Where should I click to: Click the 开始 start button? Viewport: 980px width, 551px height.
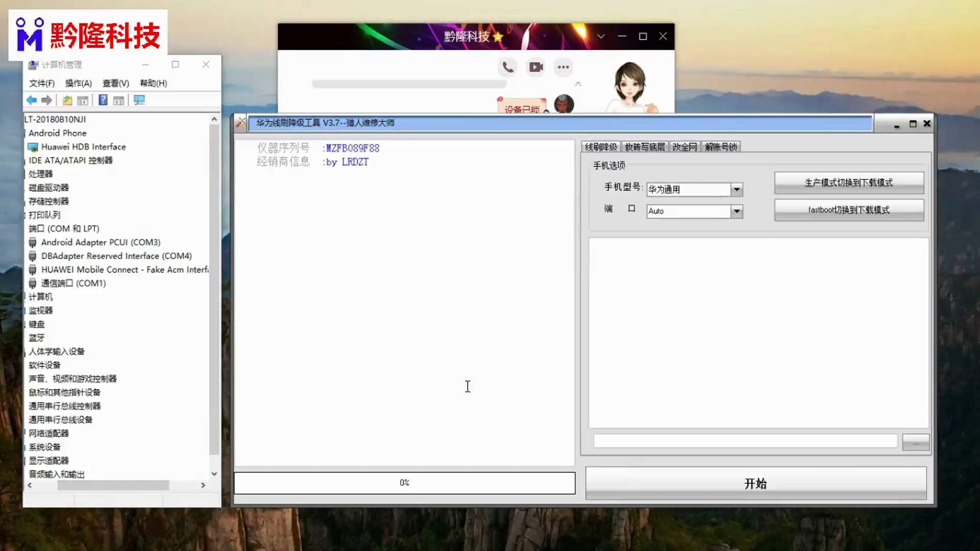tap(755, 483)
